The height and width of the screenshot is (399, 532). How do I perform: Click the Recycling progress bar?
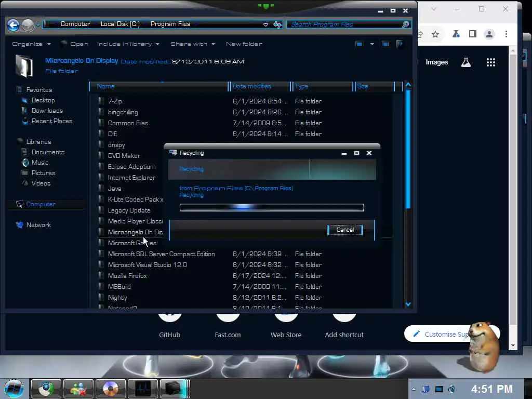pos(272,207)
